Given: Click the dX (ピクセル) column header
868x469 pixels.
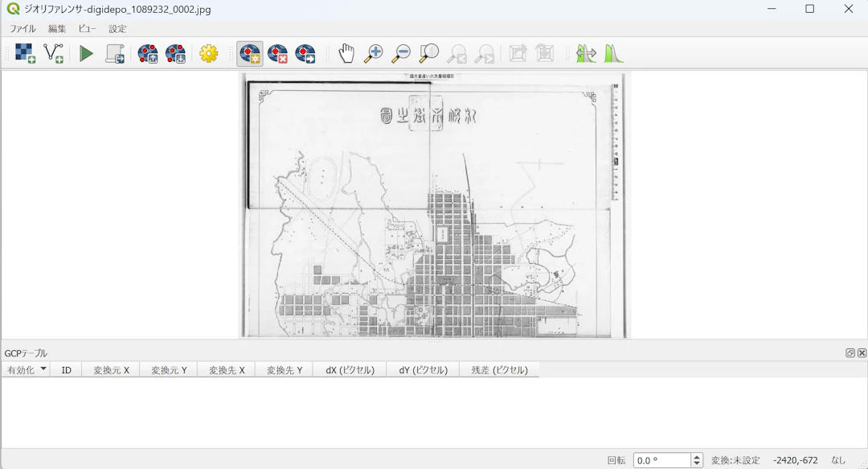Looking at the screenshot, I should 350,370.
